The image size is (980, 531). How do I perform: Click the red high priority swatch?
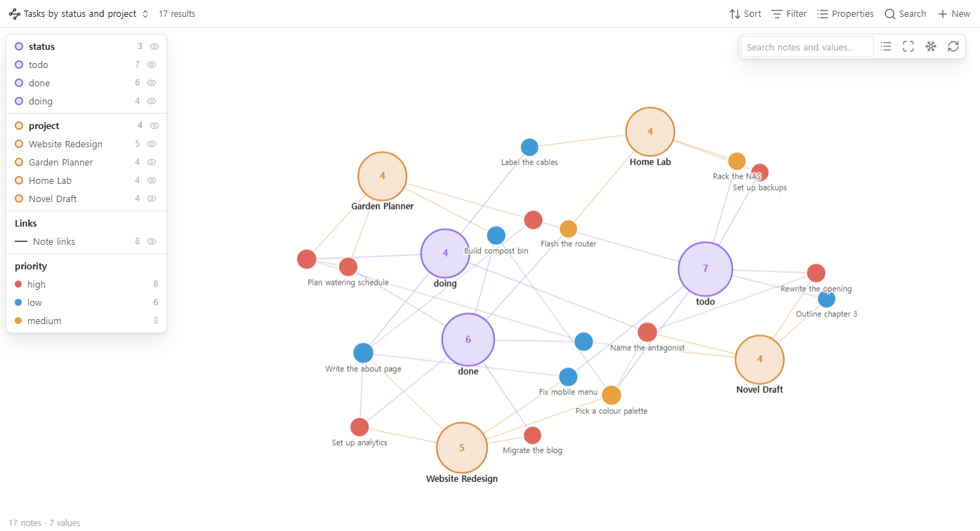[18, 284]
